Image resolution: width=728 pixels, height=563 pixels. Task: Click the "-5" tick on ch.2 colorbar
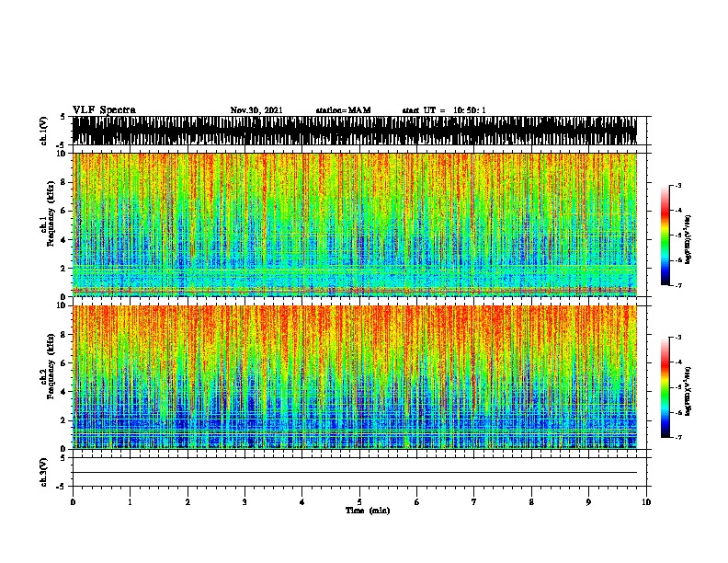677,387
